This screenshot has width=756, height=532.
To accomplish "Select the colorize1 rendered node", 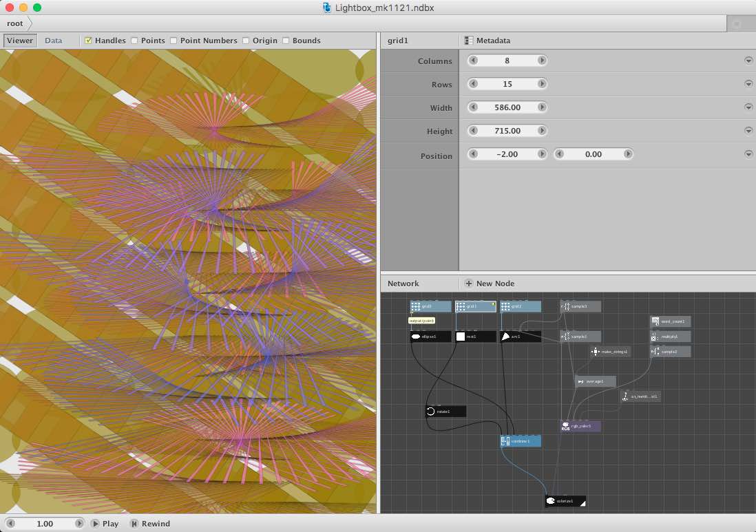I will (x=565, y=501).
